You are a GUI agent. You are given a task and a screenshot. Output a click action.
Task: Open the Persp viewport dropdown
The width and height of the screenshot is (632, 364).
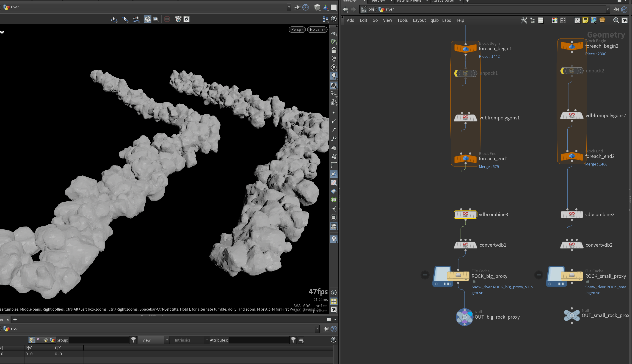pyautogui.click(x=297, y=30)
